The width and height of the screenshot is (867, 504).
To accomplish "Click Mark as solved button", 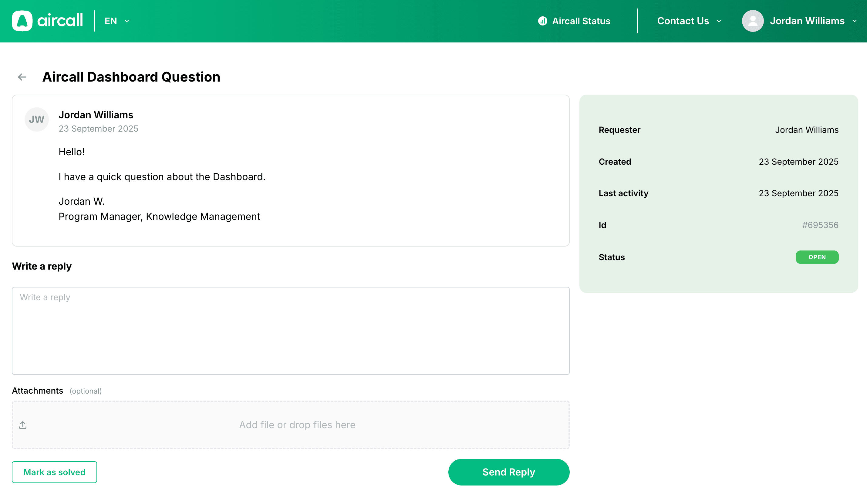I will (x=54, y=472).
